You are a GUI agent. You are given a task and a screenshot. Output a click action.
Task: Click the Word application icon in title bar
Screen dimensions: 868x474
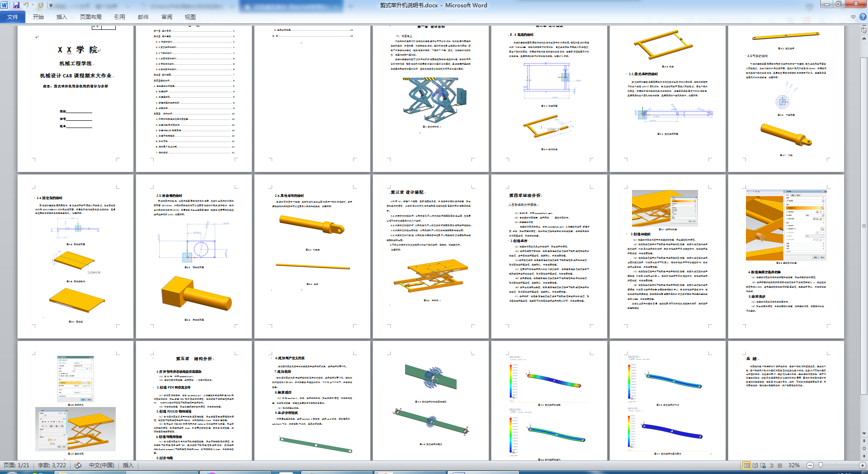tap(5, 5)
